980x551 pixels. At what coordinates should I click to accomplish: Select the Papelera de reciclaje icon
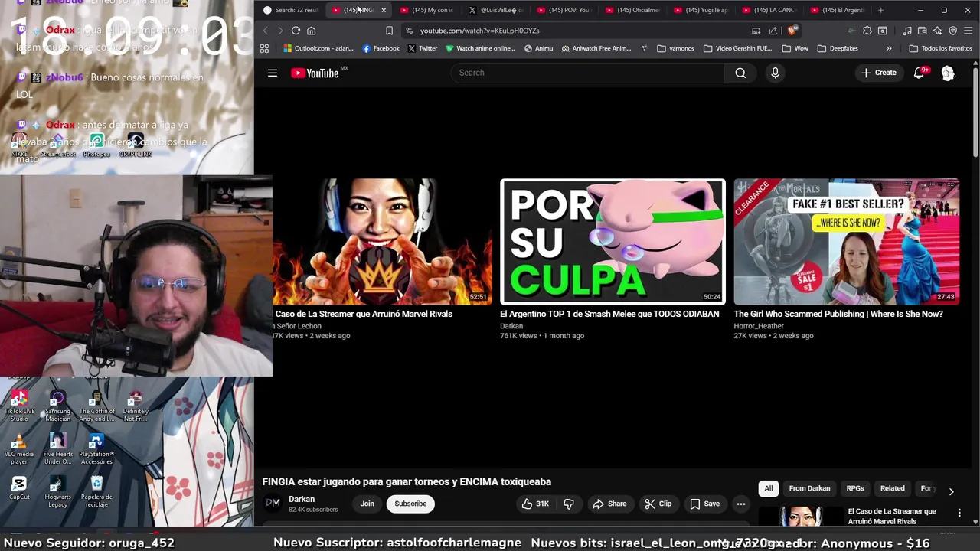[x=96, y=491]
